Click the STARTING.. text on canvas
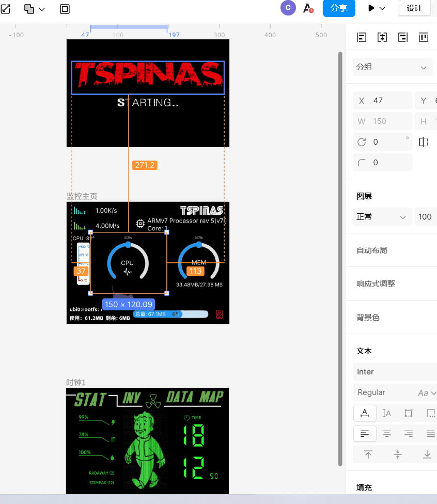 (x=148, y=103)
